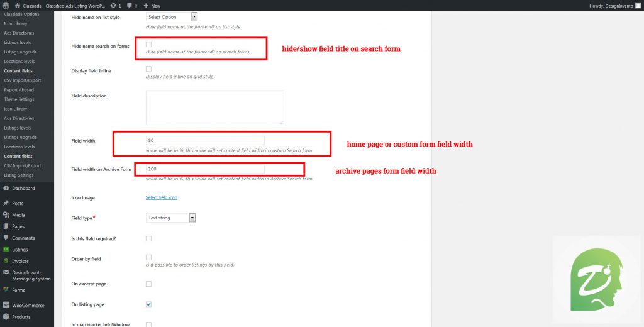Open the sidebar Comments speech-bubble icon

pyautogui.click(x=6, y=238)
